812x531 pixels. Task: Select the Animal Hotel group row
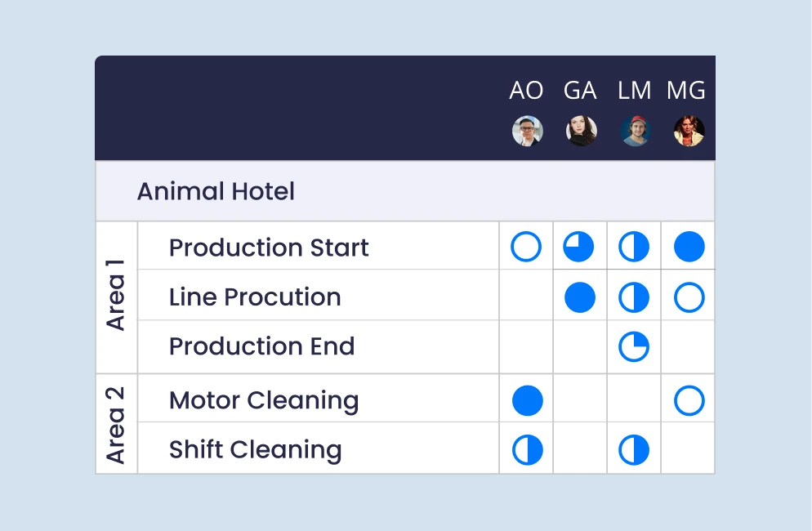pyautogui.click(x=405, y=191)
